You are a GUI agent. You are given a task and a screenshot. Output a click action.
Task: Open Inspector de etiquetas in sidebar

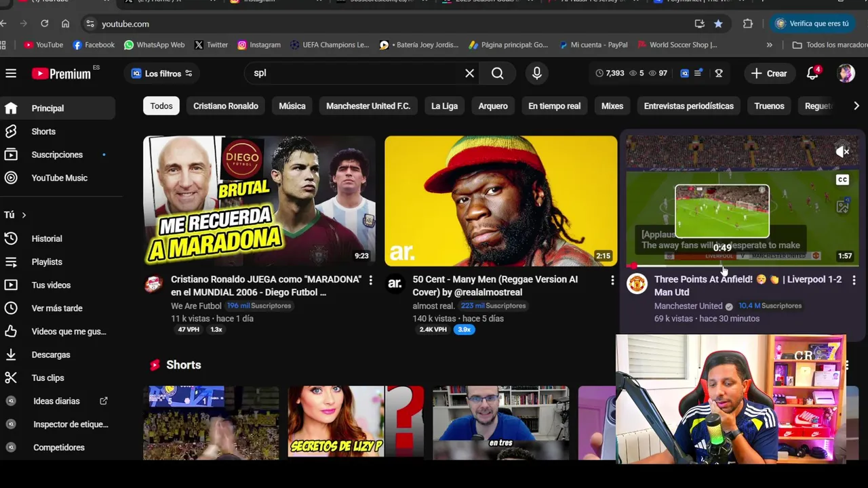pyautogui.click(x=58, y=424)
